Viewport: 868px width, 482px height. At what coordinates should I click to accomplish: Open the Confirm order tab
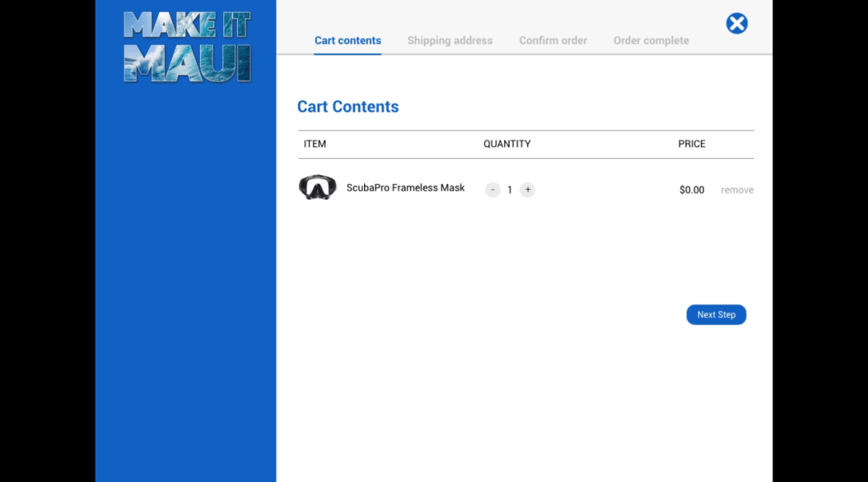pos(553,40)
